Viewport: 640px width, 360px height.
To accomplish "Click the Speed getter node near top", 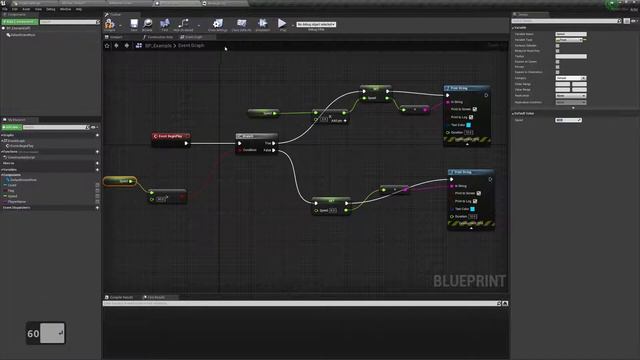I will (264, 113).
